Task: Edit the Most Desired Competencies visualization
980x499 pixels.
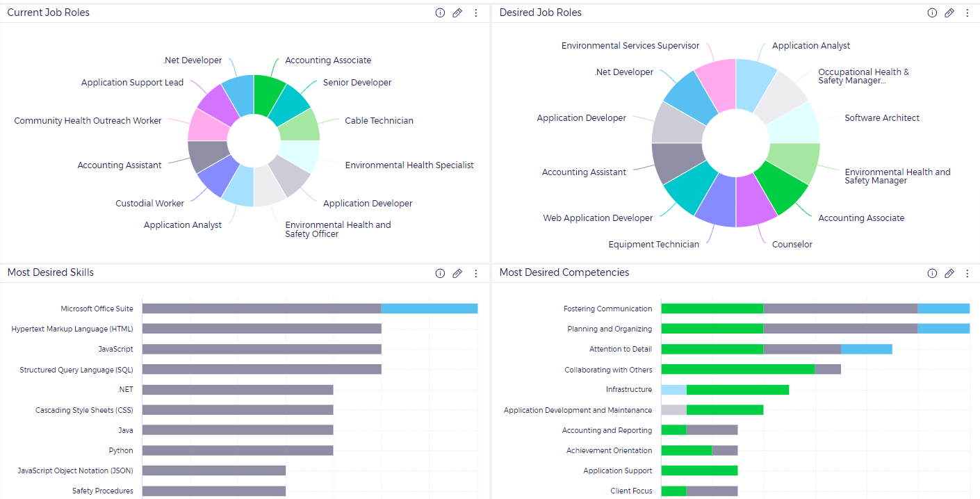Action: click(x=949, y=273)
